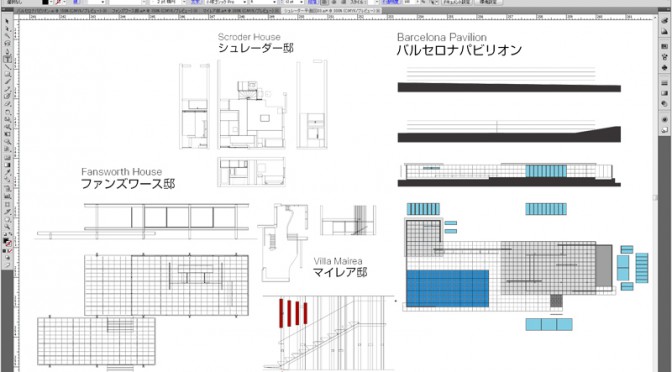Select the Gradient tool
The image size is (672, 372).
(x=8, y=165)
